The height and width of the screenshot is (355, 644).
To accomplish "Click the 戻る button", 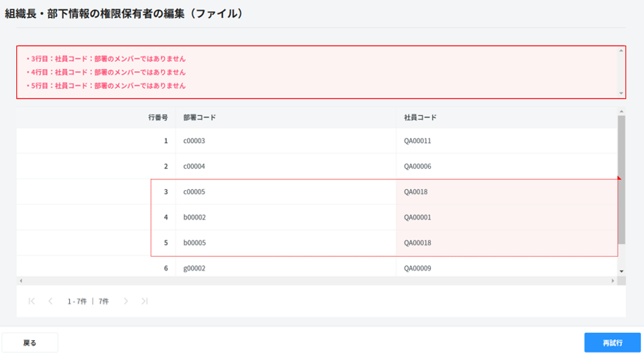I will pyautogui.click(x=30, y=343).
